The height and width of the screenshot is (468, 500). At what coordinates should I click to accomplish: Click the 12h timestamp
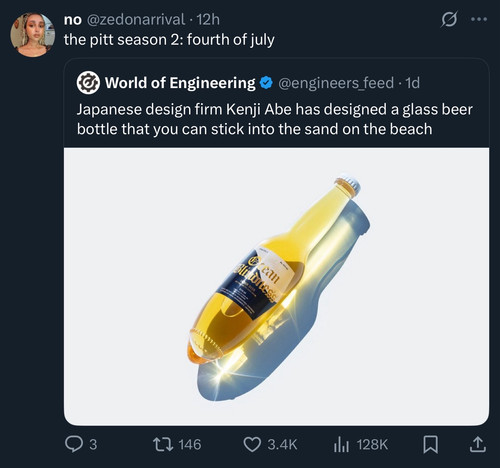208,20
